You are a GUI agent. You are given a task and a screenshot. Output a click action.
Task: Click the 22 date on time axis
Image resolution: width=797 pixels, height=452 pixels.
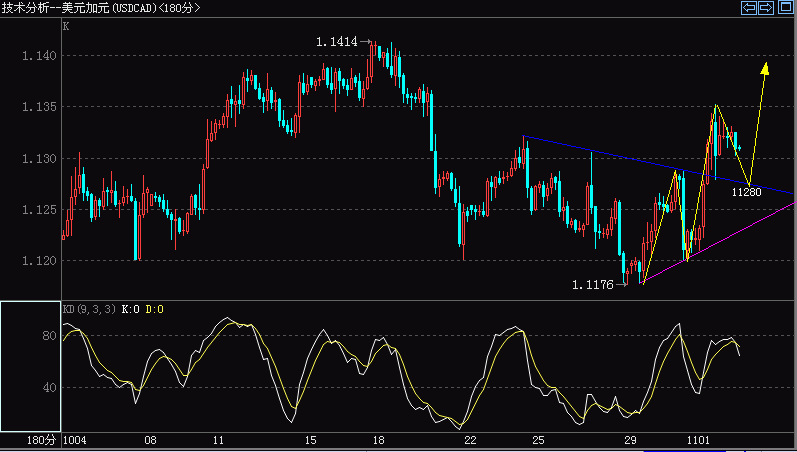[470, 440]
